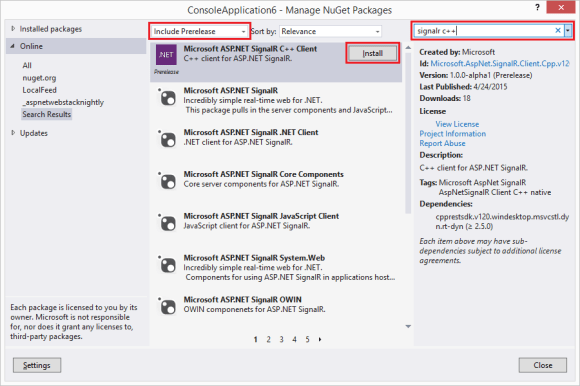Click the package list scroll up arrow

[408, 48]
